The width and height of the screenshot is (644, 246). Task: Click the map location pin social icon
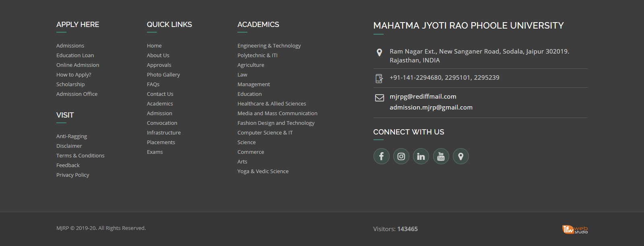click(x=461, y=156)
